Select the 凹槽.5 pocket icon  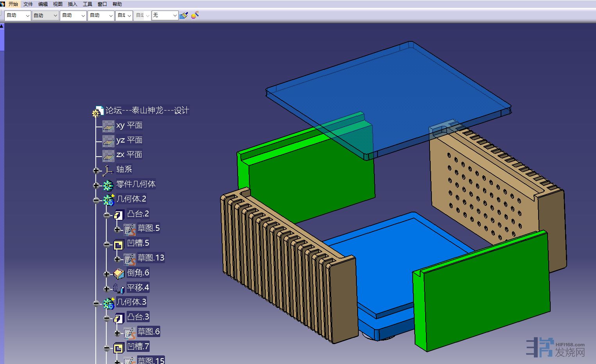pyautogui.click(x=118, y=244)
